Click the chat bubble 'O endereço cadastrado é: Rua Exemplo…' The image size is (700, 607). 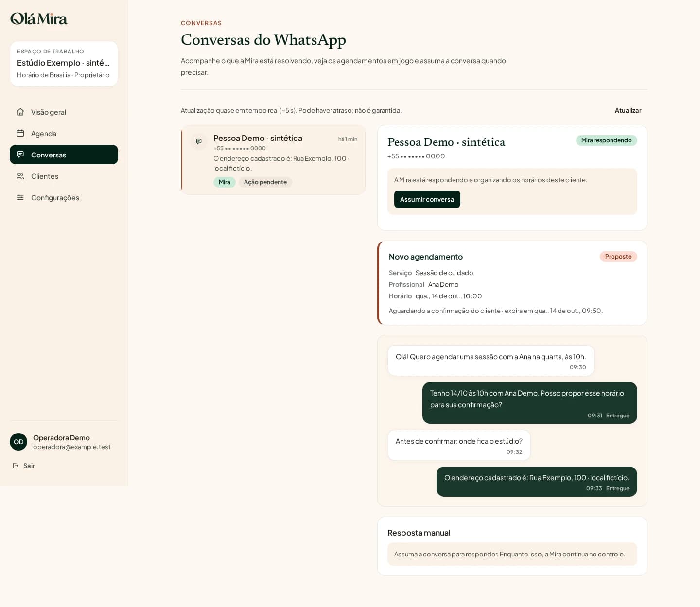pos(537,482)
